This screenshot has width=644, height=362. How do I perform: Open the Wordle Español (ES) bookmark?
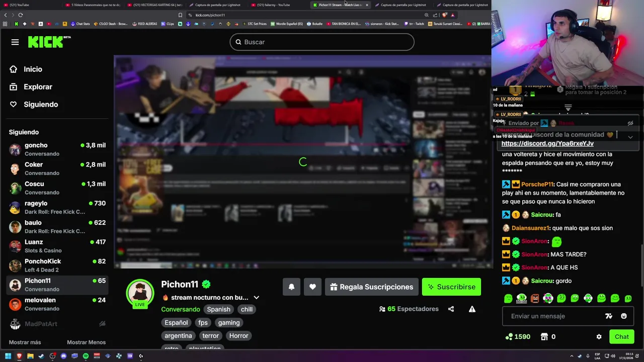tap(287, 24)
